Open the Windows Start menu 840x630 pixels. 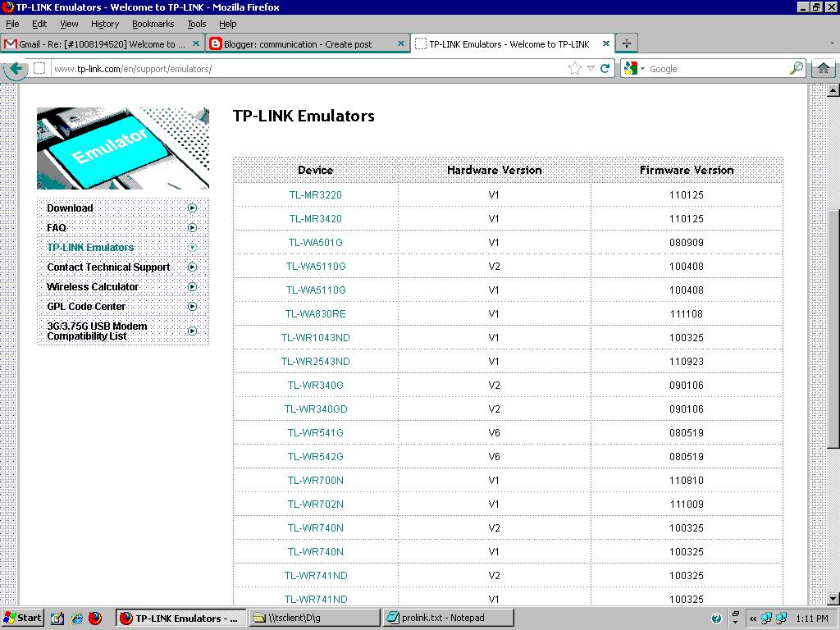[22, 618]
